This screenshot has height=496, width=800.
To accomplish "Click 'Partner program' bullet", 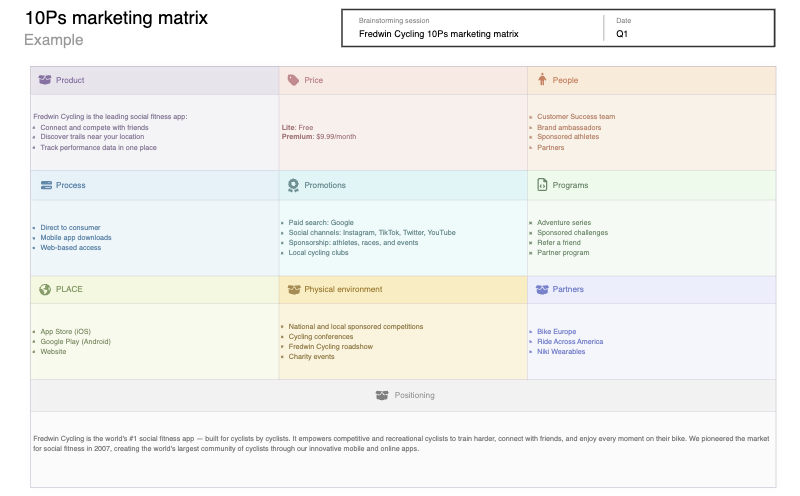I will pos(563,253).
